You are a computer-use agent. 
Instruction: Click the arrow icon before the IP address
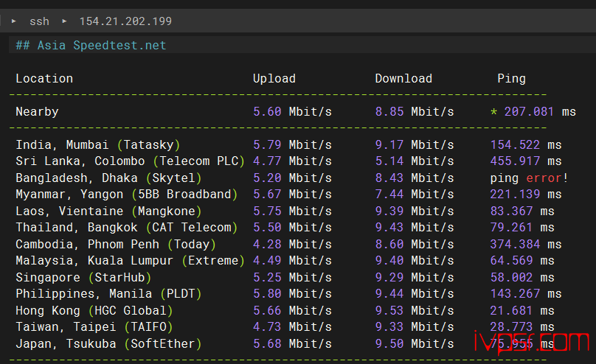point(64,21)
